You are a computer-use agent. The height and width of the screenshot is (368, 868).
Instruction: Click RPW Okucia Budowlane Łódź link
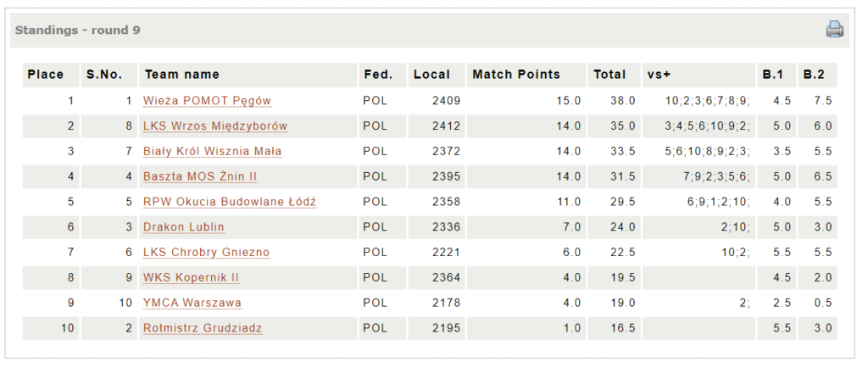click(230, 202)
